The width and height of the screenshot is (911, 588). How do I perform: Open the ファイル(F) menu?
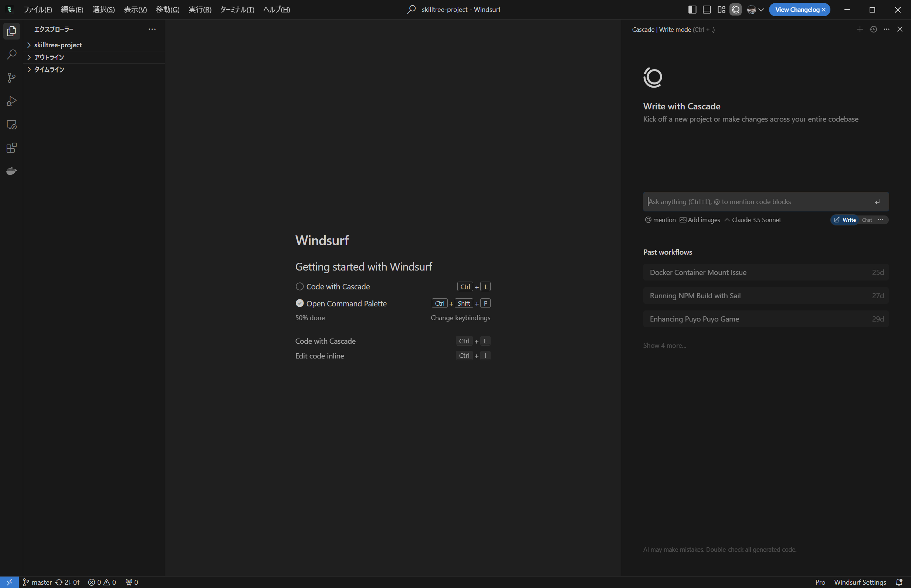click(38, 10)
